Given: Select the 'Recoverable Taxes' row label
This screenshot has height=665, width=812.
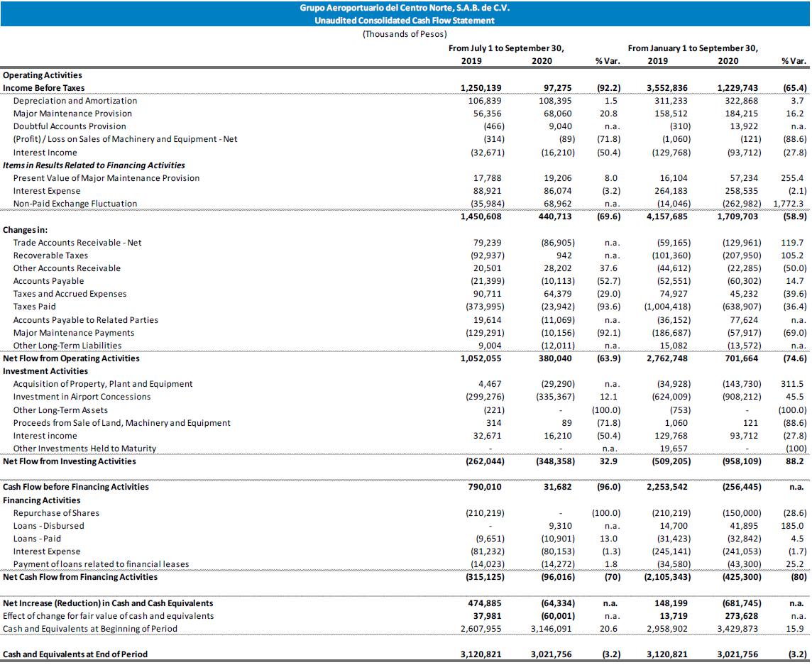Looking at the screenshot, I should 50,255.
